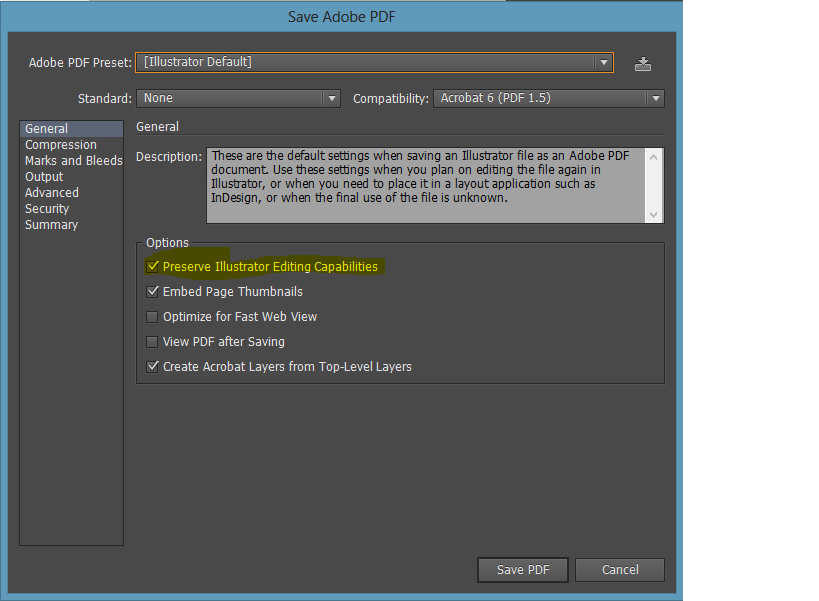819x601 pixels.
Task: Uncheck Preserve Illustrator Editing Capabilities
Action: pos(152,266)
